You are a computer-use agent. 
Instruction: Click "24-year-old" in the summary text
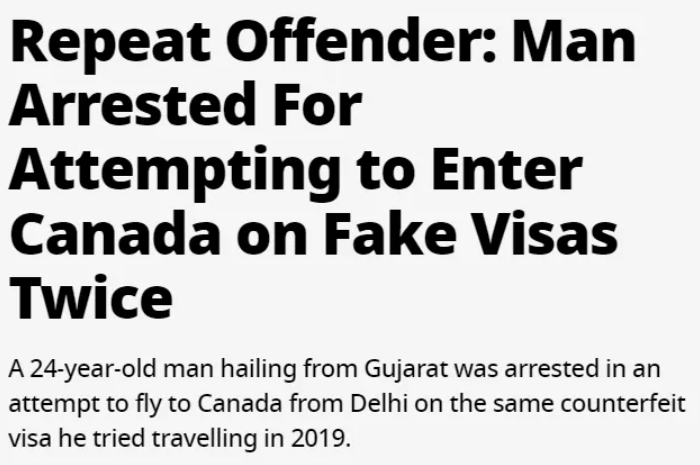93,370
